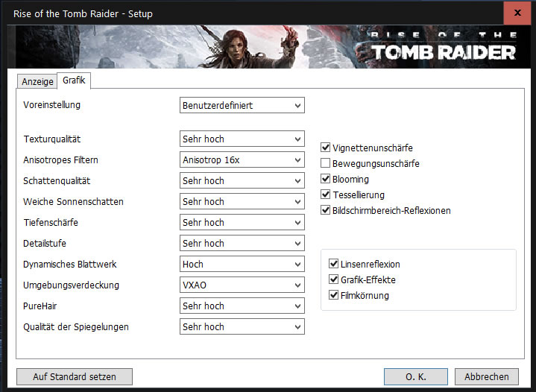The width and height of the screenshot is (536, 392).
Task: Click the Schattenqualität label
Action: (x=57, y=181)
